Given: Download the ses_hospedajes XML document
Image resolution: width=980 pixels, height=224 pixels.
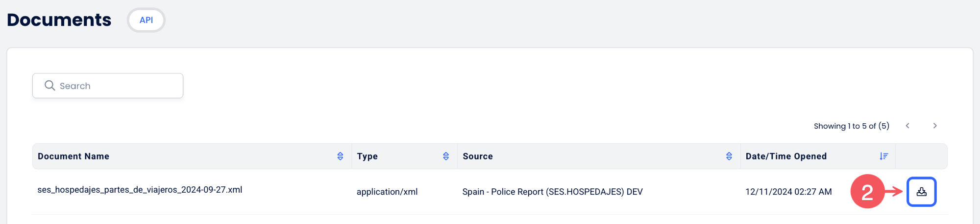Looking at the screenshot, I should [921, 192].
